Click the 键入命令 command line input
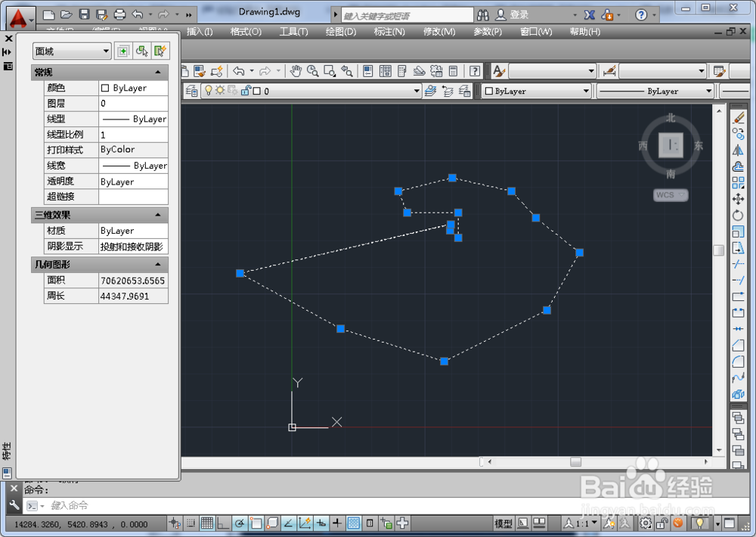 (386, 505)
